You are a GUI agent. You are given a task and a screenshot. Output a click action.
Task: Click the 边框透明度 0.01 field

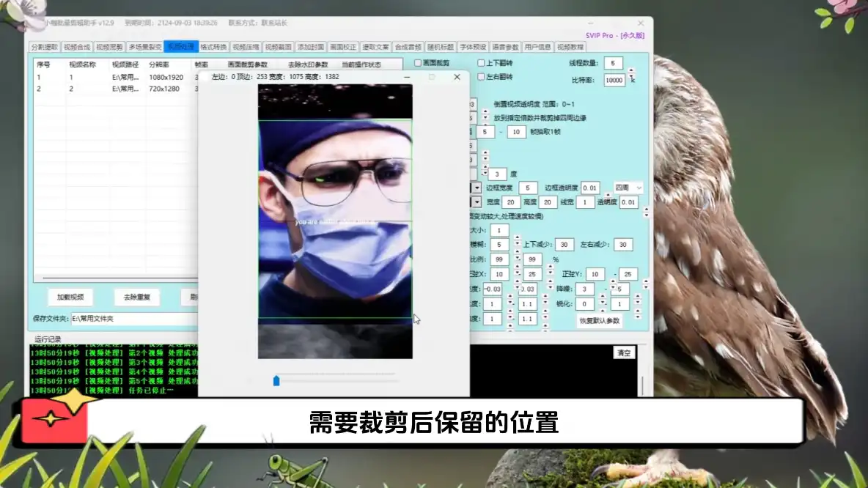590,188
